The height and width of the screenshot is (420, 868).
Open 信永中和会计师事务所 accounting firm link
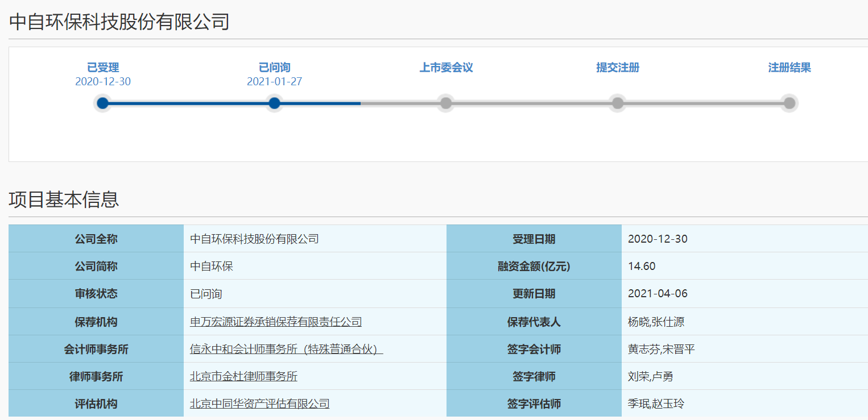[x=286, y=349]
